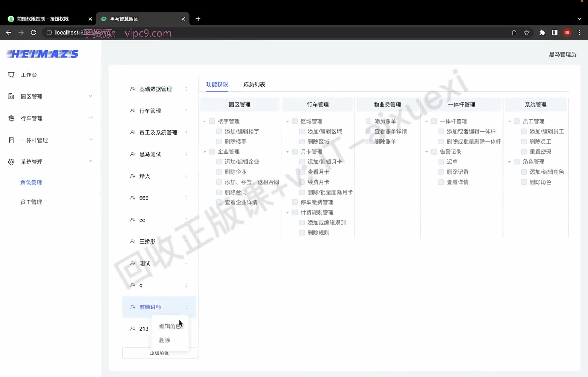Select the 黑马测试 role

(150, 155)
